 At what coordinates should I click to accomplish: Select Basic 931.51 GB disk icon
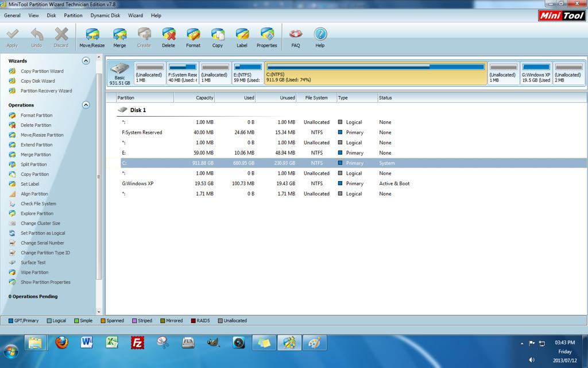coord(119,74)
